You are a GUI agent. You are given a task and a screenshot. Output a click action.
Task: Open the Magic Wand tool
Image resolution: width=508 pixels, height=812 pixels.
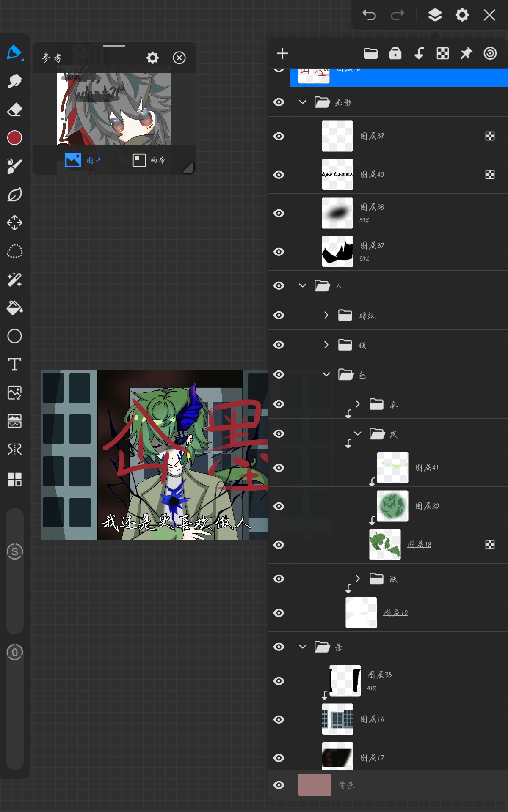[14, 280]
